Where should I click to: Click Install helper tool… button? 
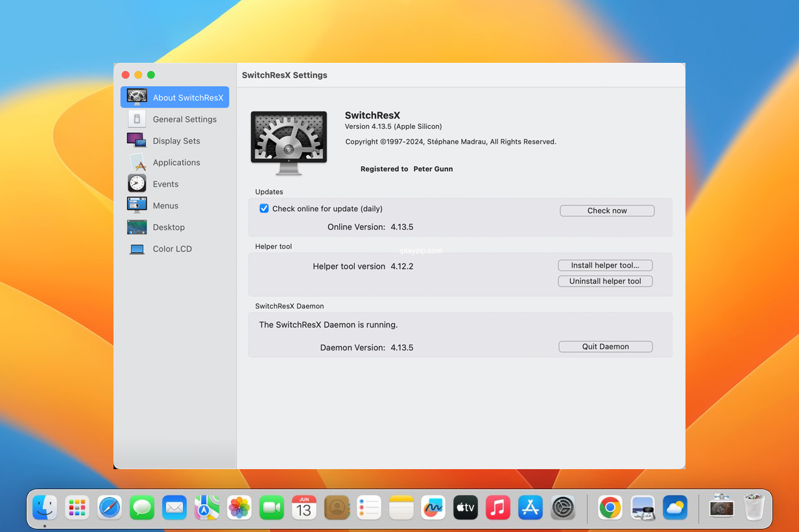coord(605,265)
